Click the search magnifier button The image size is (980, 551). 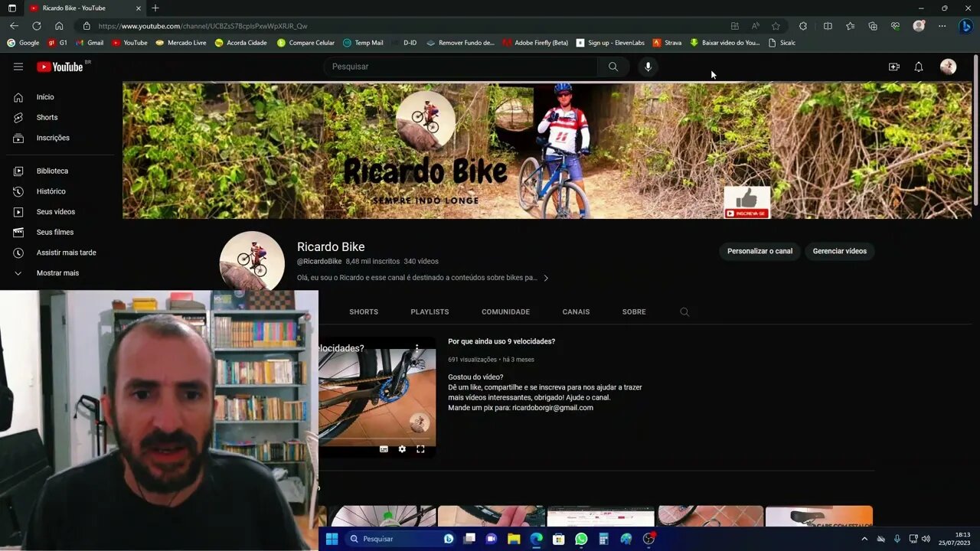(x=613, y=67)
